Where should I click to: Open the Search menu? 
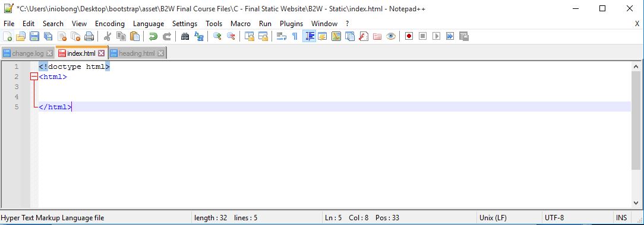pyautogui.click(x=53, y=24)
